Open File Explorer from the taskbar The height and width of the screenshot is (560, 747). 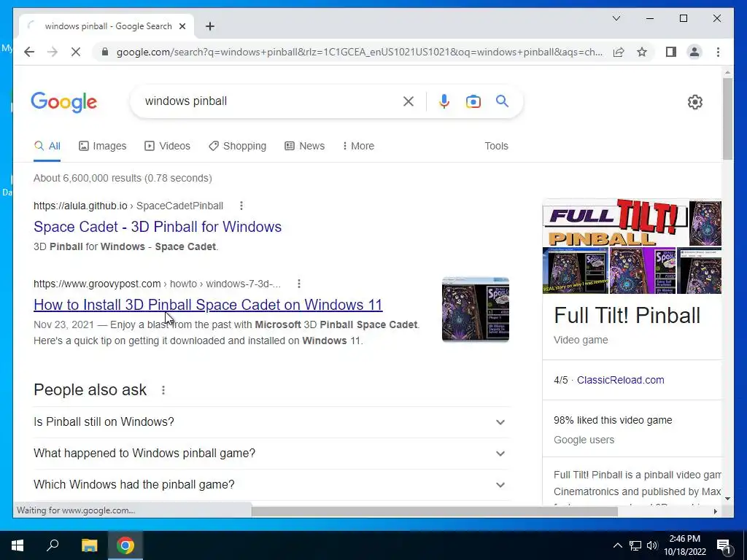tap(89, 545)
